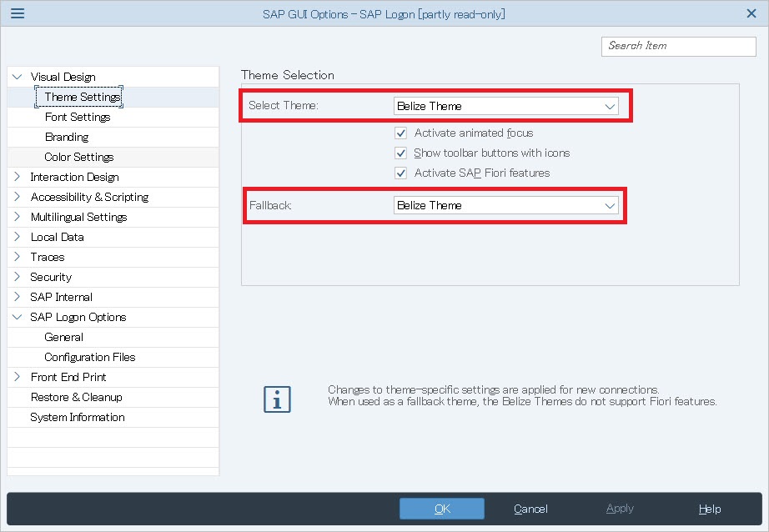Open the Fallback theme dropdown
The width and height of the screenshot is (769, 532).
(505, 205)
